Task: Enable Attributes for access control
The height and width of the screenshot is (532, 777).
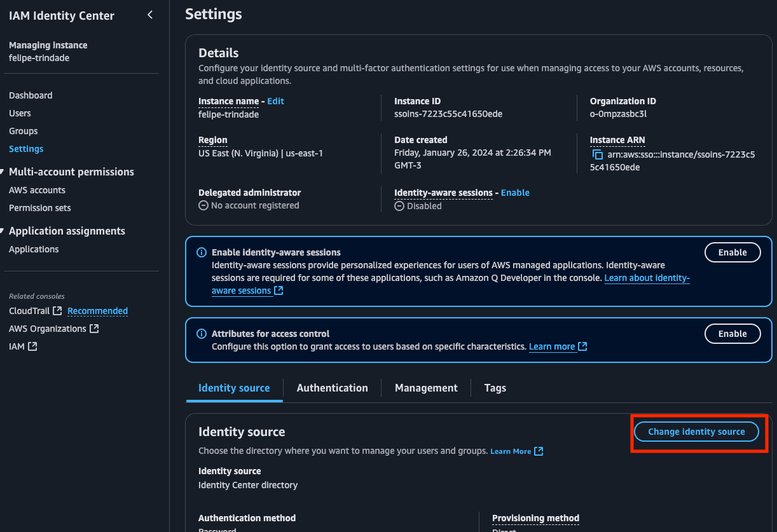Action: 732,334
